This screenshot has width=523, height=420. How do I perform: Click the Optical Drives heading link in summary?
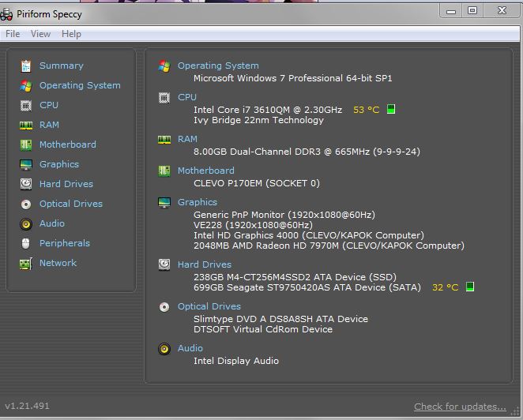pyautogui.click(x=209, y=306)
